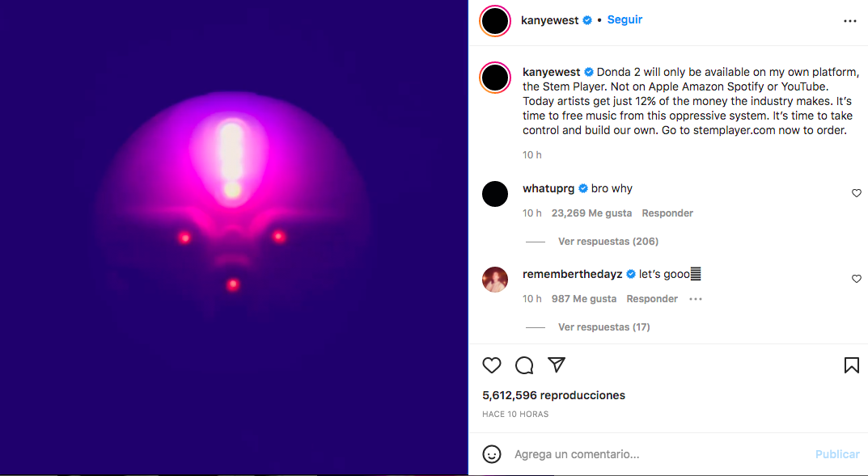Expand 17 replies under rememberthedayz
The image size is (868, 476).
click(x=603, y=327)
